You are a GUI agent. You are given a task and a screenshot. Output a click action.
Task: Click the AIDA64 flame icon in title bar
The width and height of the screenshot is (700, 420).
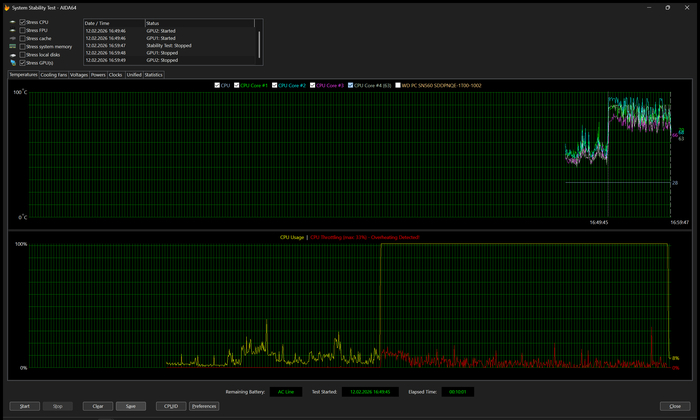tap(5, 6)
